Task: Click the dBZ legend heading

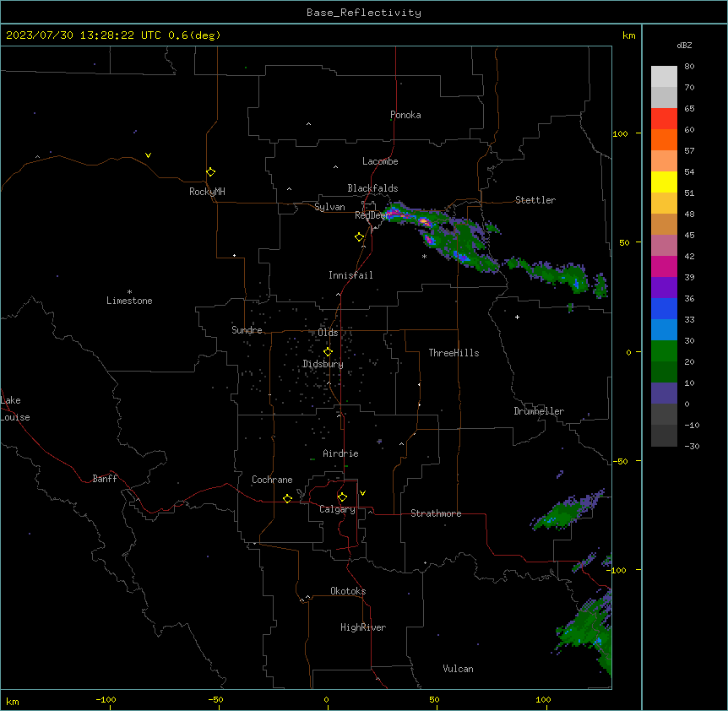Action: pos(684,46)
